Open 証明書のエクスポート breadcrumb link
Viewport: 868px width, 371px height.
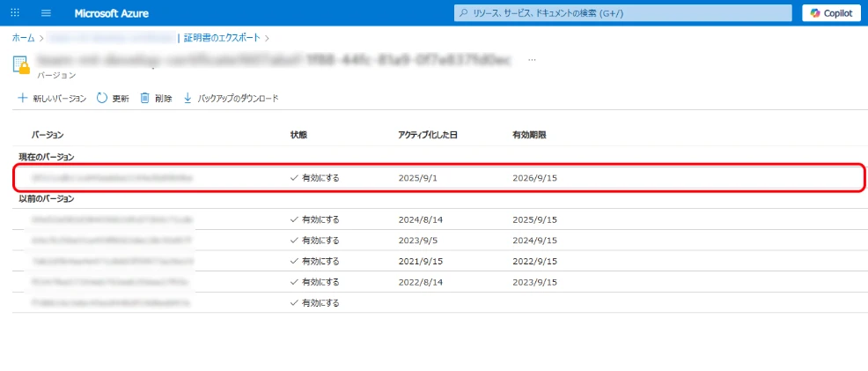pos(222,38)
